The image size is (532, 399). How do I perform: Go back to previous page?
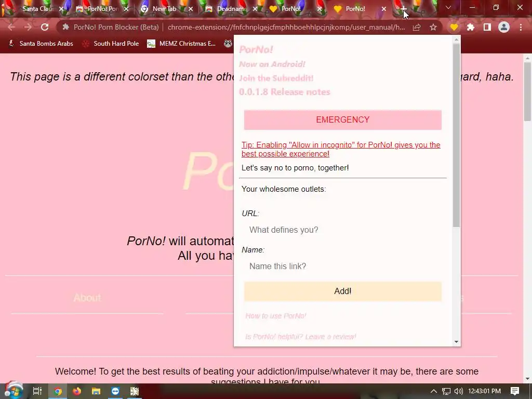point(11,27)
